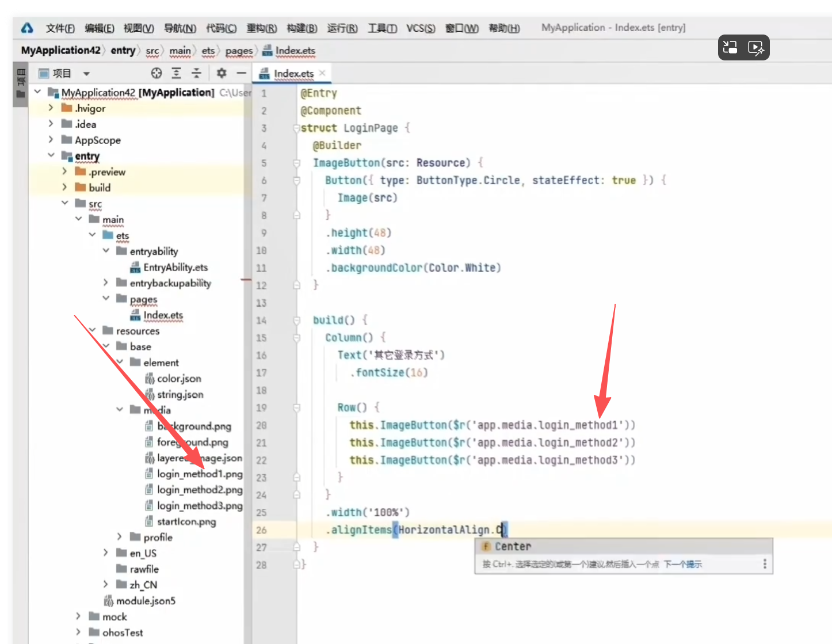The image size is (832, 644).
Task: Open the 构建(B) menu
Action: coord(301,28)
